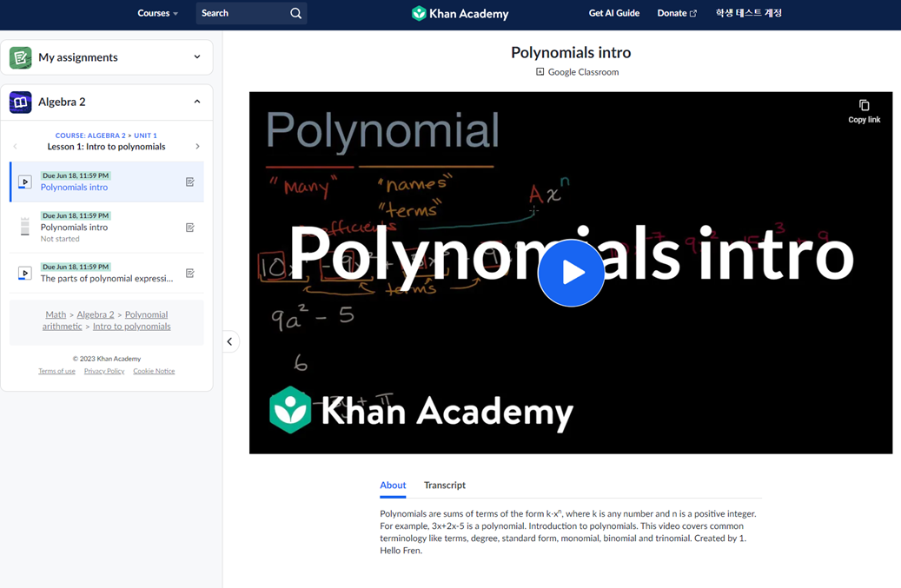This screenshot has width=901, height=588.
Task: Open the Polynomials intro video lesson item
Action: pos(107,182)
